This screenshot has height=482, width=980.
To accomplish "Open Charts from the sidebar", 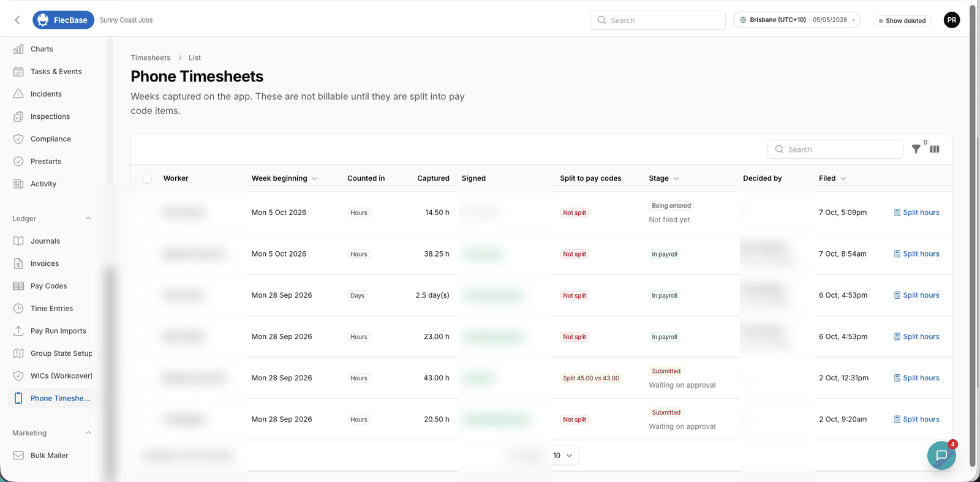I will [x=42, y=49].
